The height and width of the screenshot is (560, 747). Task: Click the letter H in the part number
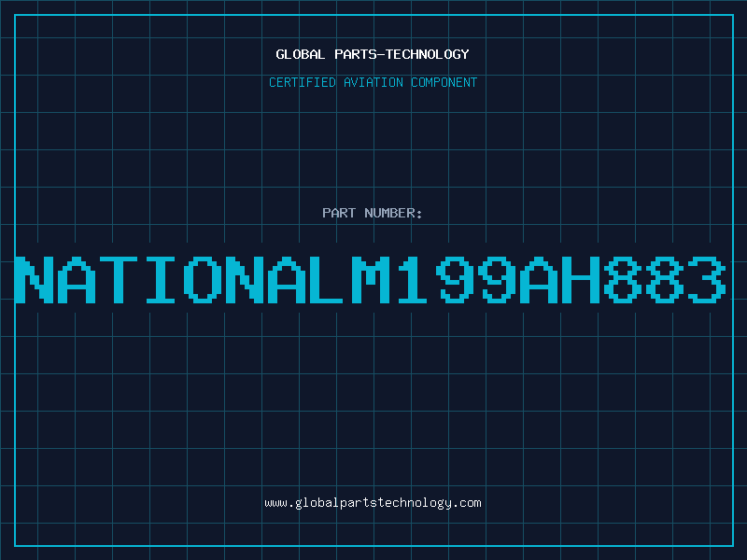(582, 279)
